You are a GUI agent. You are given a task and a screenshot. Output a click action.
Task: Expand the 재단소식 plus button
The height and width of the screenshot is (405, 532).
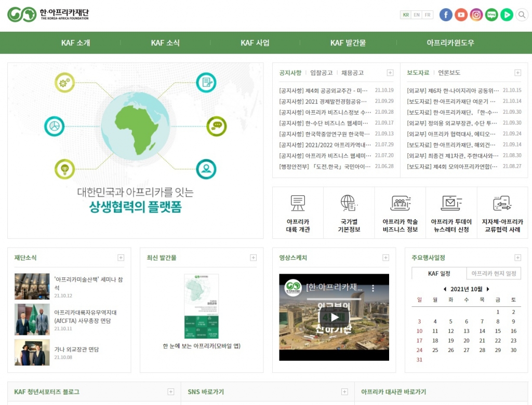pyautogui.click(x=121, y=258)
